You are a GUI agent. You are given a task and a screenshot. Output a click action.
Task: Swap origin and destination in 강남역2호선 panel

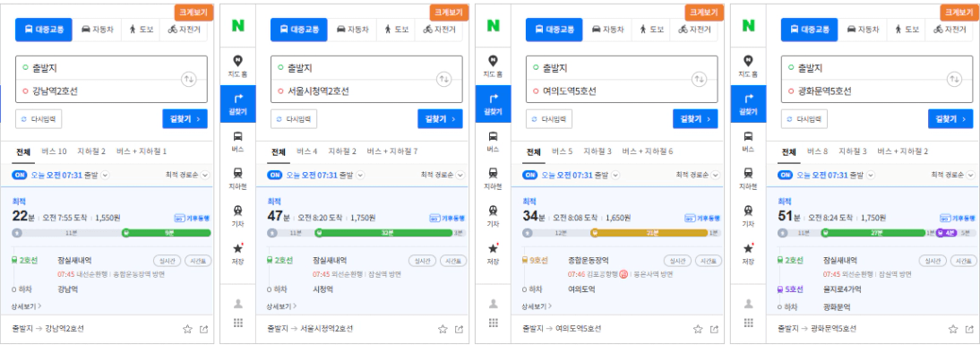coord(189,80)
